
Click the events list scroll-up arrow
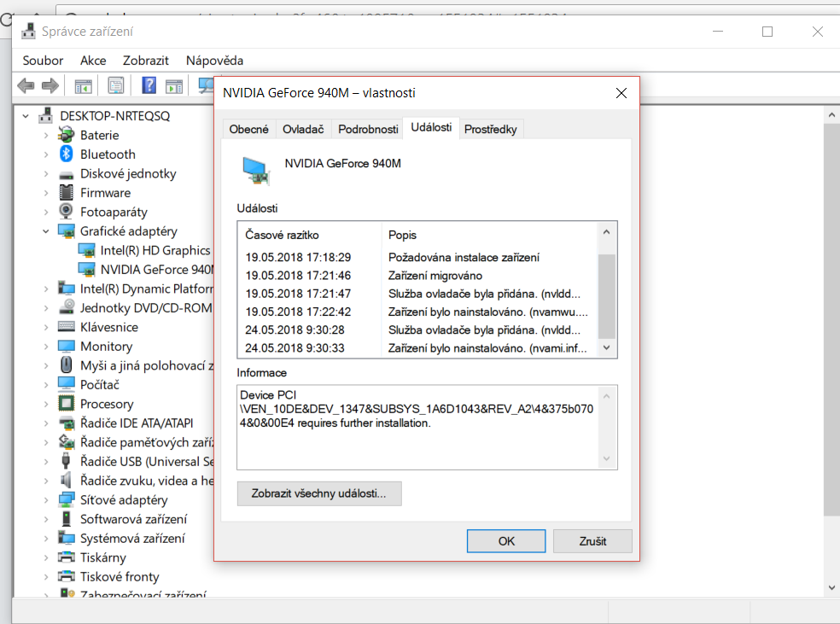pos(606,232)
